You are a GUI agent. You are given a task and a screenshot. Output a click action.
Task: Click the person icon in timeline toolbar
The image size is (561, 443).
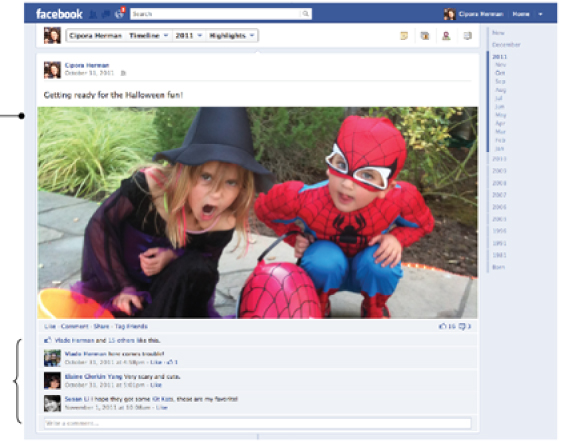[446, 36]
